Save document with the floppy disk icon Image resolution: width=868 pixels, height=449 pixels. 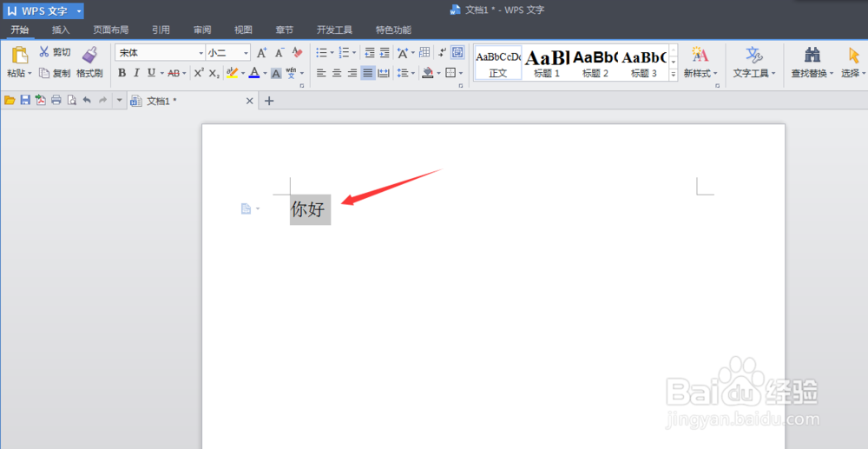pos(25,100)
